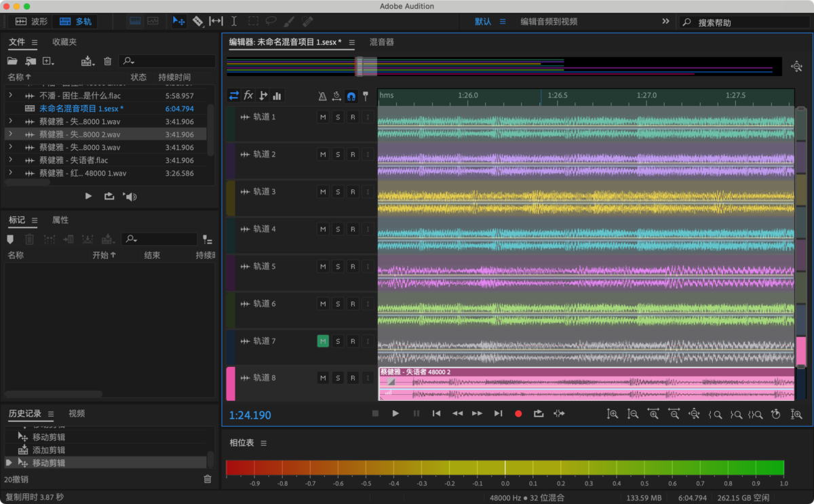Image resolution: width=814 pixels, height=504 pixels.
Task: Show track effects (fx) view
Action: coord(248,96)
